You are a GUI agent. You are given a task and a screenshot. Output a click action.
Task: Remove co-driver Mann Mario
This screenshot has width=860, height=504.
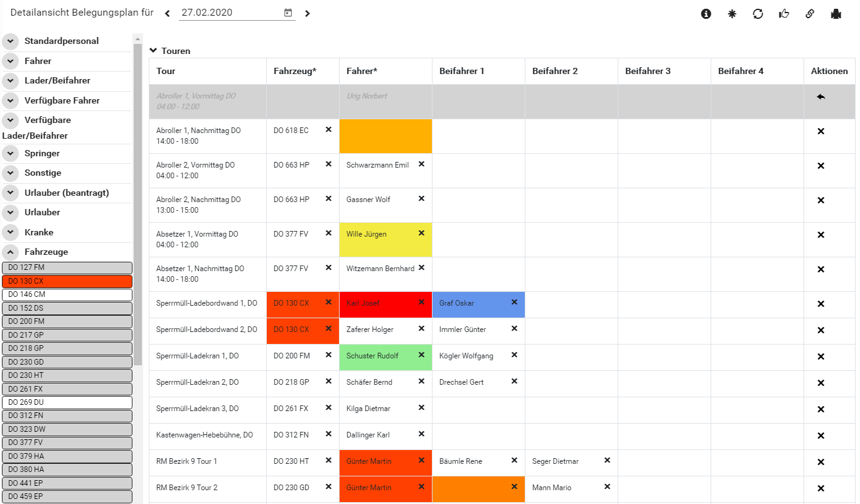pyautogui.click(x=607, y=486)
